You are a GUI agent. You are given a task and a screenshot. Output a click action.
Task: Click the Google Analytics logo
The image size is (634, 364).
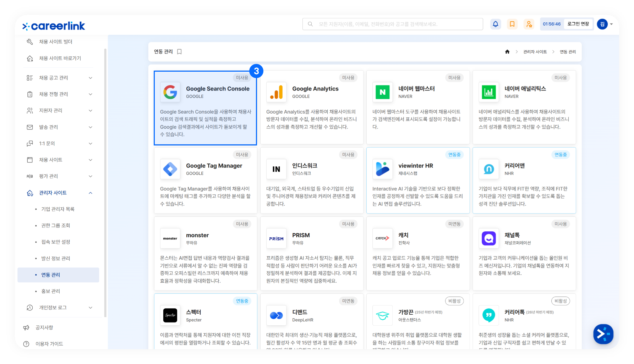[x=276, y=92]
